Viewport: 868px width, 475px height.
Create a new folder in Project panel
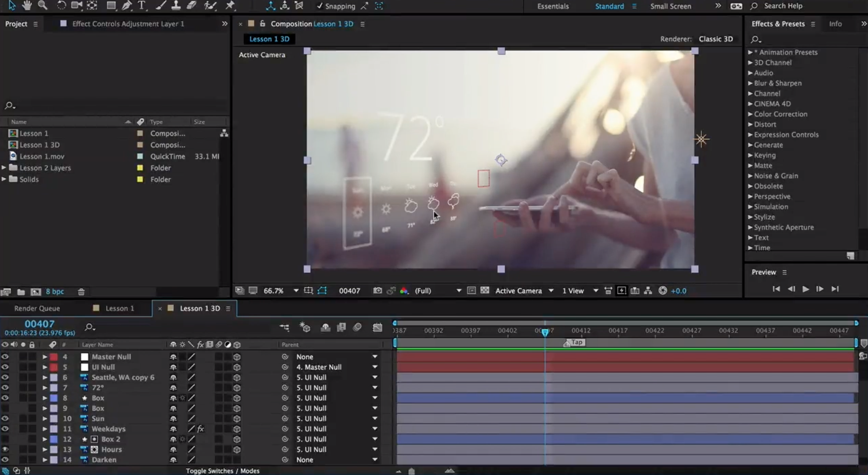point(21,291)
